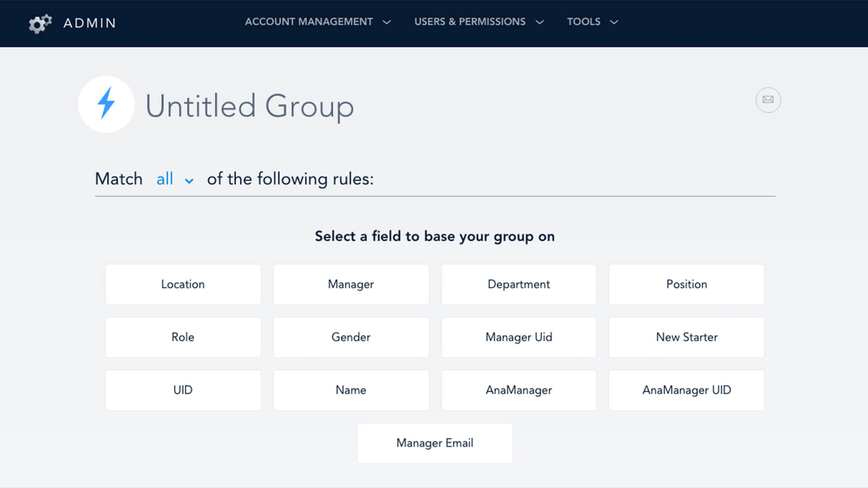
Task: Choose the Manager field
Action: [351, 284]
